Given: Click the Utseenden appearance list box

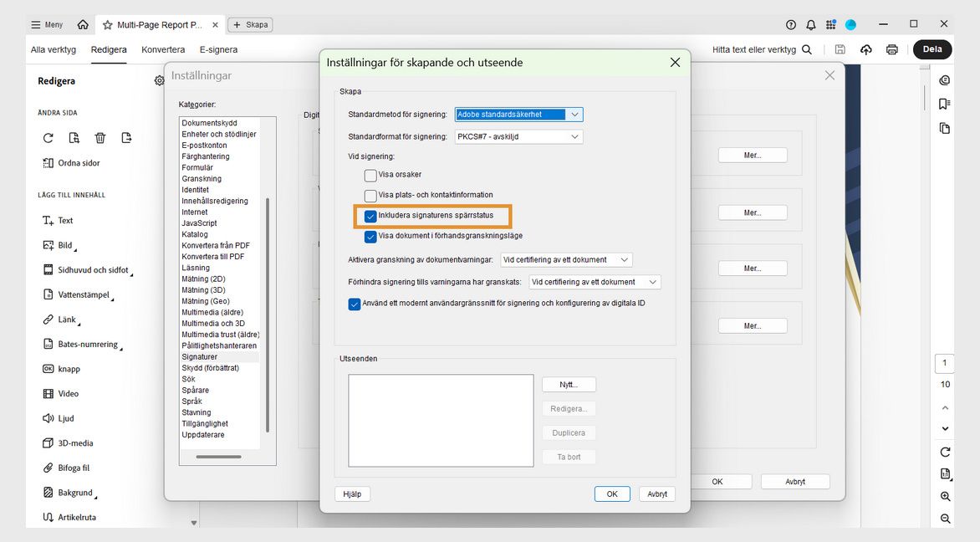Looking at the screenshot, I should (x=441, y=421).
